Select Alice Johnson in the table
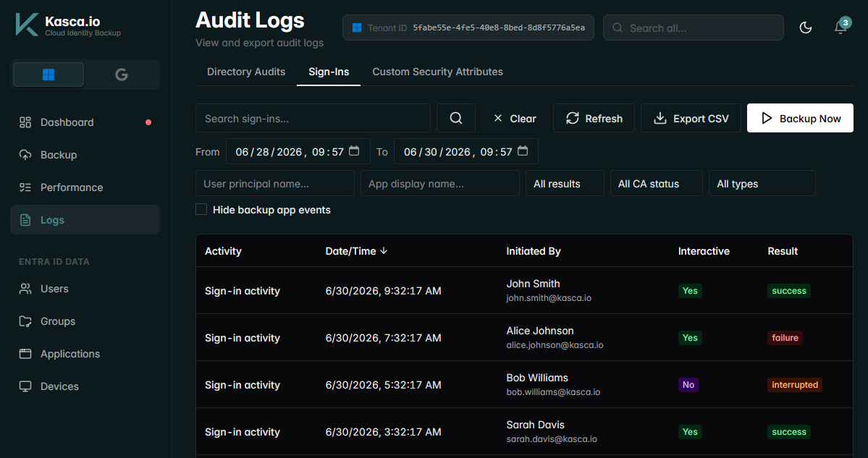The height and width of the screenshot is (458, 868). (x=540, y=331)
